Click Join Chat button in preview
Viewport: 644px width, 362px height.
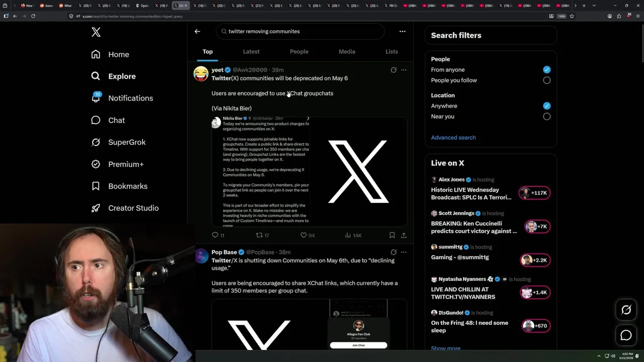(358, 345)
